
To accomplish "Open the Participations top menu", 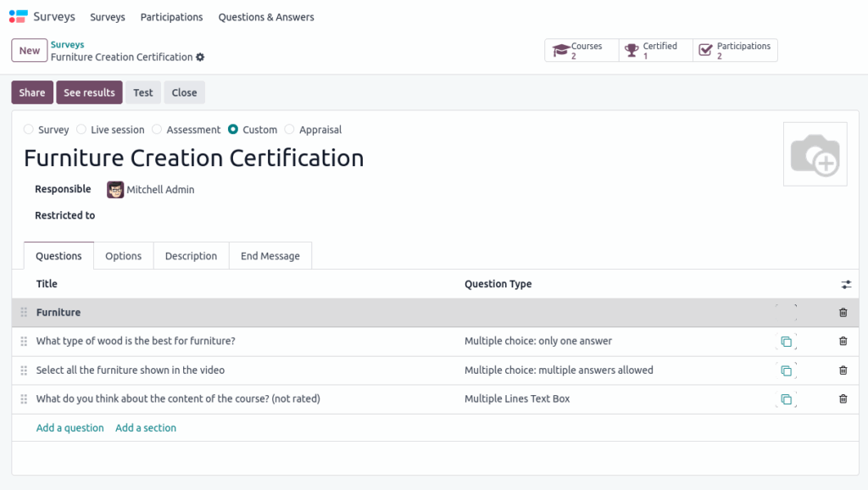I will click(x=171, y=17).
